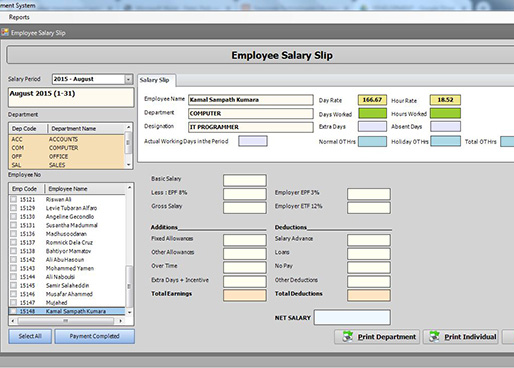Check the box for 15130 Angeline Gecondio
The image size is (514, 368).
tap(13, 217)
